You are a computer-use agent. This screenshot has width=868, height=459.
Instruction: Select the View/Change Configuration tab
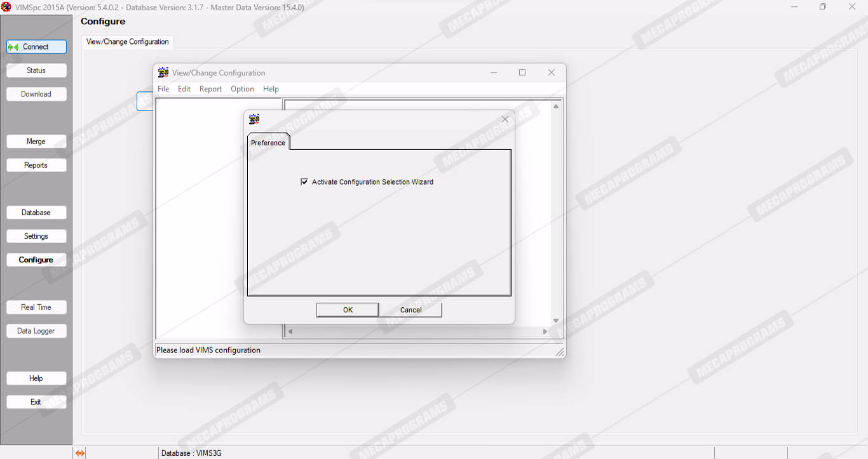click(x=128, y=42)
